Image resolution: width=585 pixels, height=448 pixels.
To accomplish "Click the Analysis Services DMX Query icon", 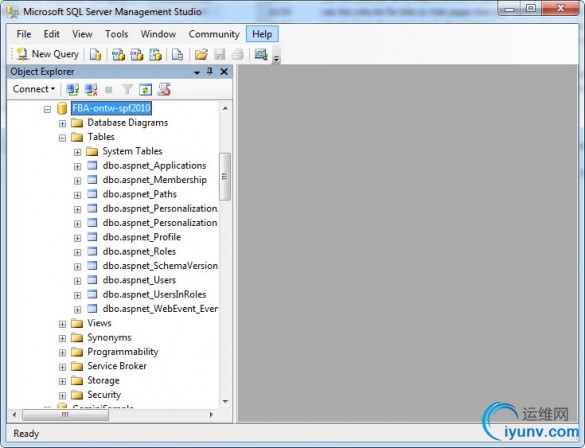I will click(x=137, y=55).
